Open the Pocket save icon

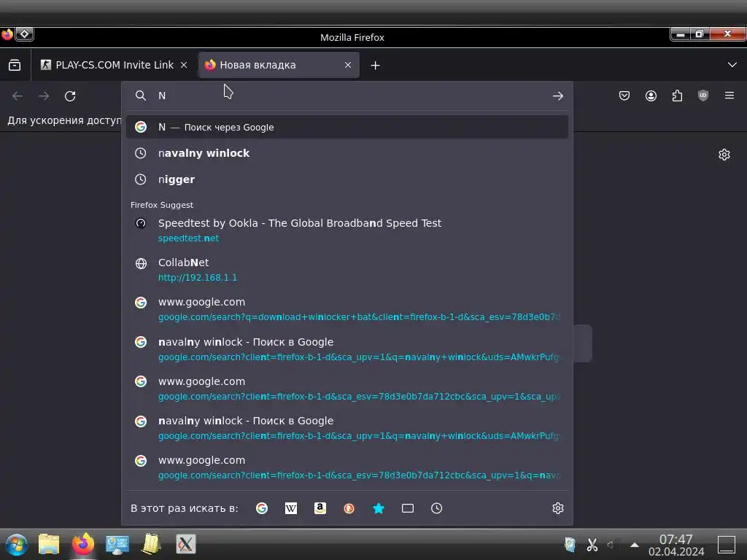(624, 96)
